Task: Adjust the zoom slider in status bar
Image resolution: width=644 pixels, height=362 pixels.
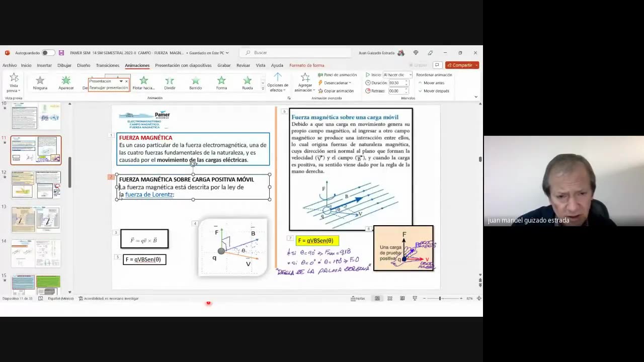Action: [x=440, y=299]
